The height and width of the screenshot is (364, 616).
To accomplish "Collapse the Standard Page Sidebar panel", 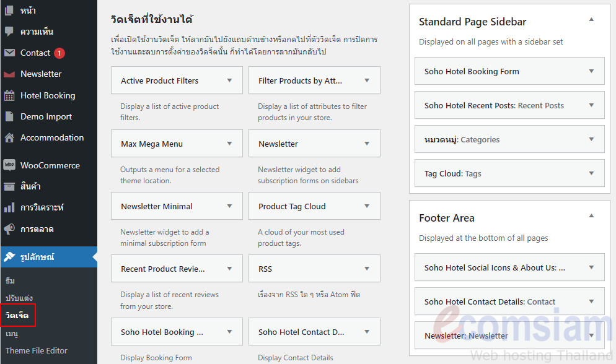I will (591, 20).
